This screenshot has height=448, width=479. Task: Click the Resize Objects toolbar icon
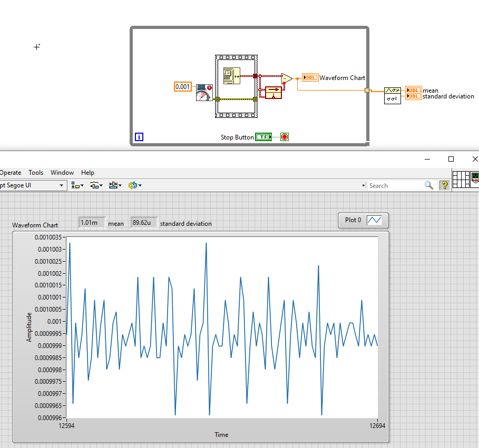pos(114,185)
